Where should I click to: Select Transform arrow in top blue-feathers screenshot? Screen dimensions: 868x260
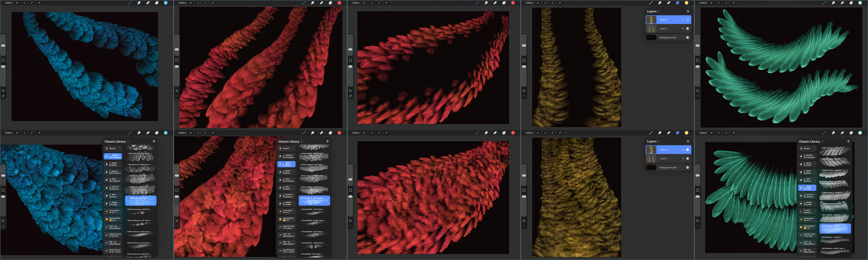(x=39, y=3)
